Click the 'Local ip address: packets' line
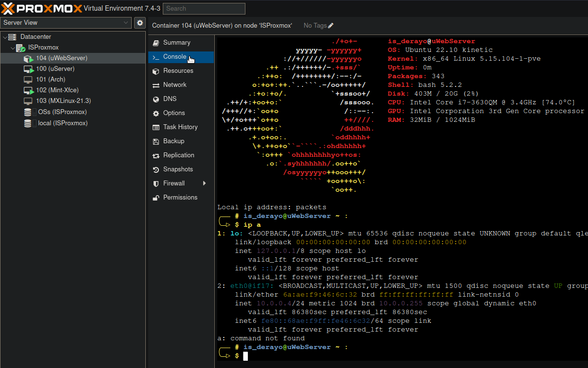 [x=272, y=207]
